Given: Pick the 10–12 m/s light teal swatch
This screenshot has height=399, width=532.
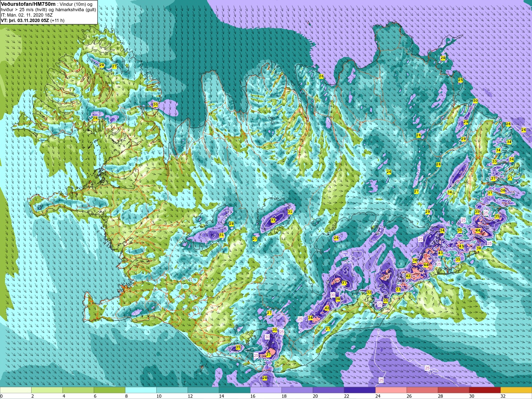Looking at the screenshot, I should (x=172, y=390).
